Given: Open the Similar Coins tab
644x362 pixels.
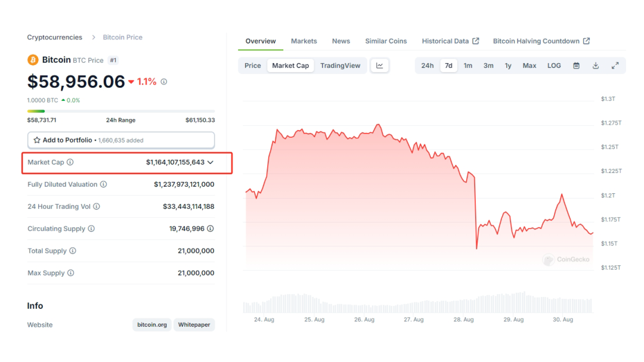Looking at the screenshot, I should click(x=386, y=41).
